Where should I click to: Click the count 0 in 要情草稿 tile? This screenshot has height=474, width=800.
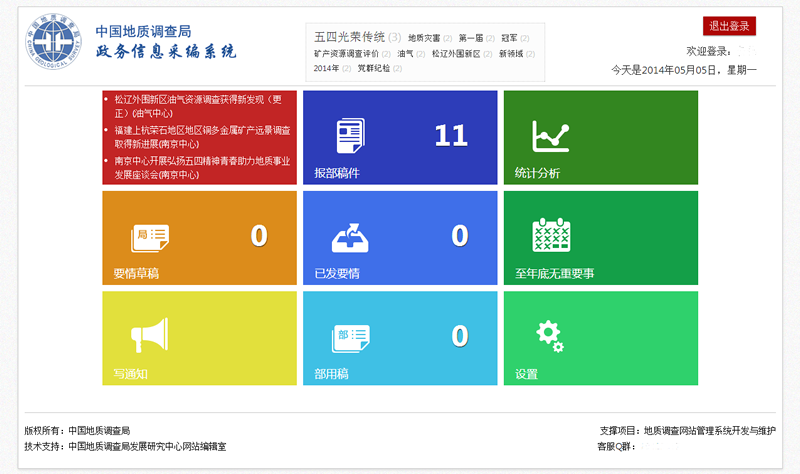[x=259, y=236]
